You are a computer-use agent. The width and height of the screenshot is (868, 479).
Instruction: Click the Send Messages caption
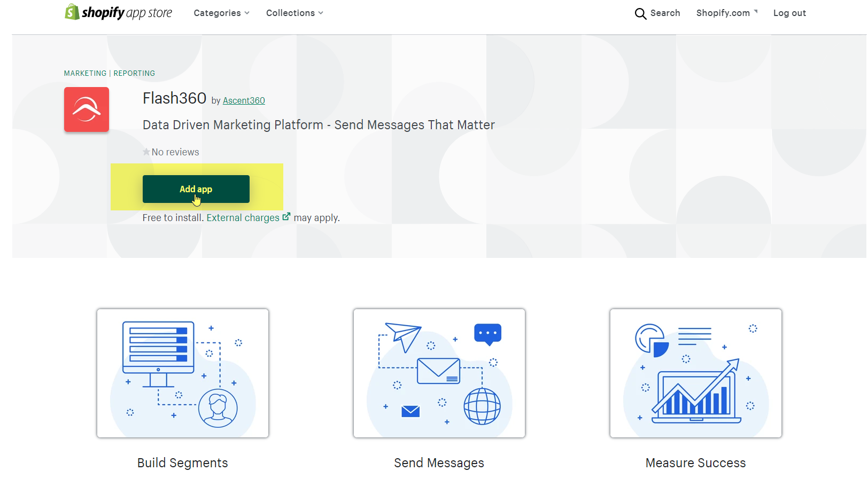click(439, 463)
